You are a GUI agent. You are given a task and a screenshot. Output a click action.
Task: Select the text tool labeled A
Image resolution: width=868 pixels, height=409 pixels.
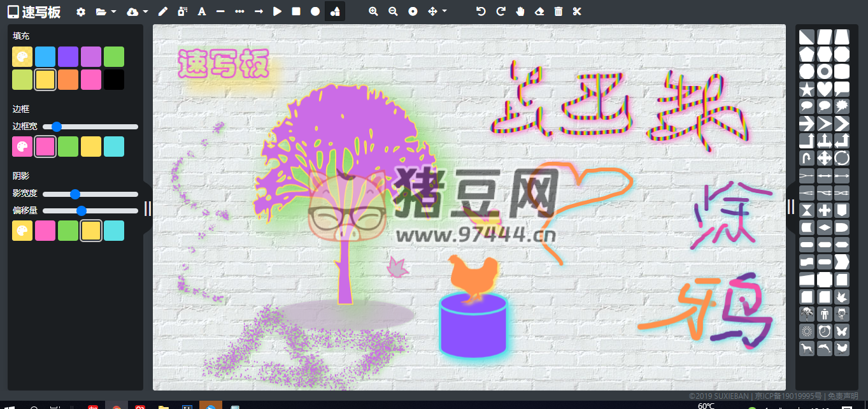click(202, 11)
